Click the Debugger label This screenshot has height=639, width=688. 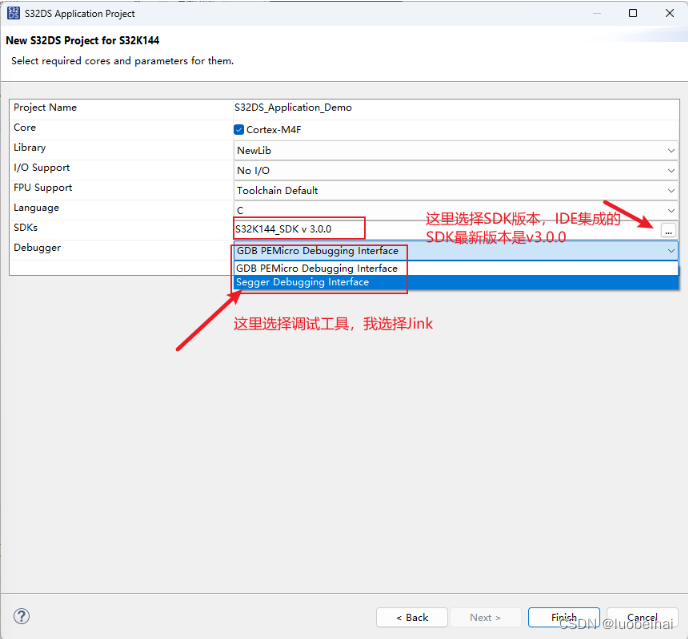tap(37, 248)
